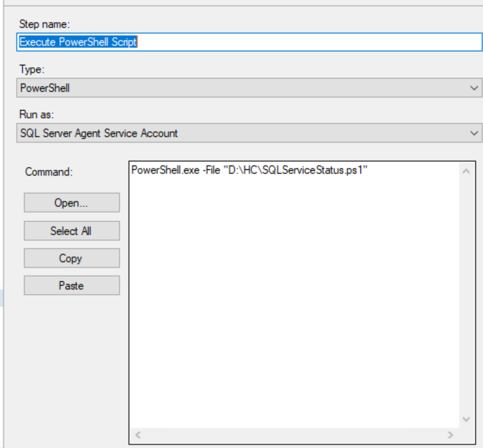Click the Command box scroll right arrow
This screenshot has width=483, height=448.
(450, 435)
